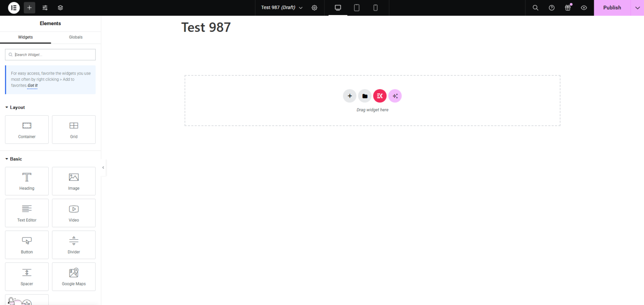Collapse the Layout section
Image resolution: width=644 pixels, height=305 pixels.
tap(15, 107)
